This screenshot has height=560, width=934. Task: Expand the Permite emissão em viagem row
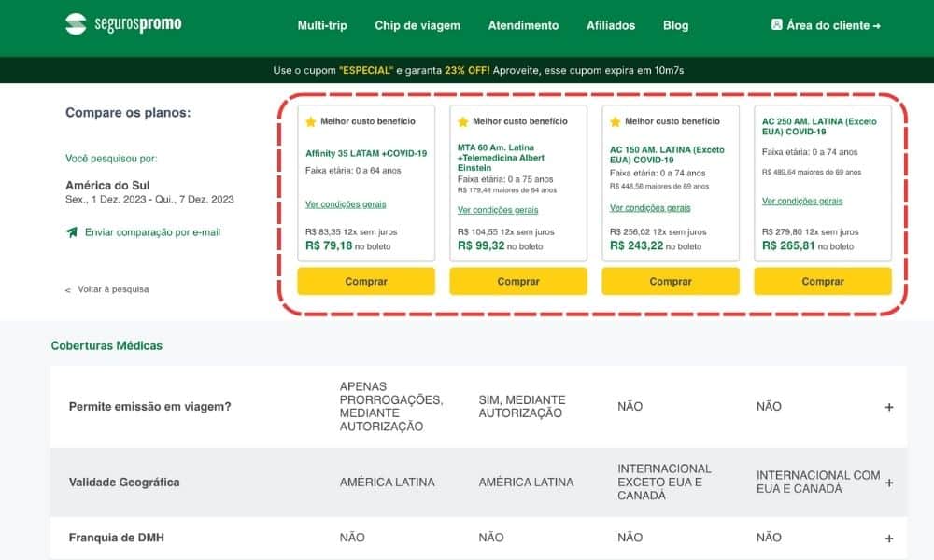tap(889, 407)
